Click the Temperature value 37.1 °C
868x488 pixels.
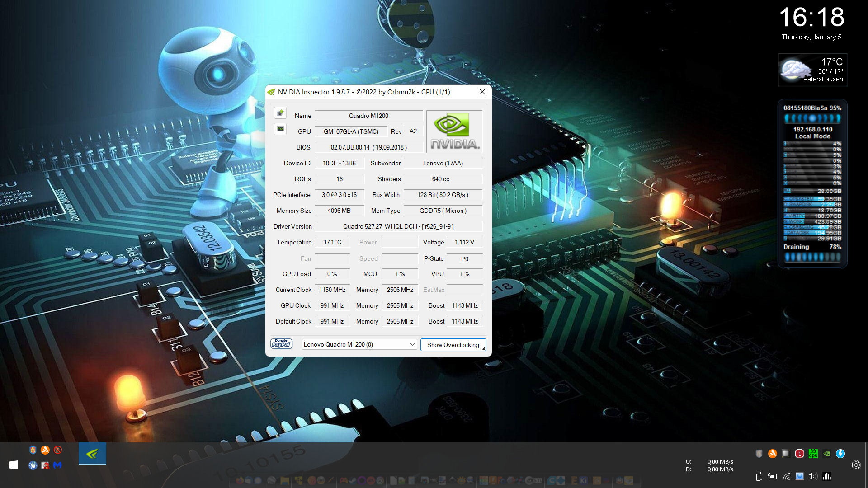[332, 242]
